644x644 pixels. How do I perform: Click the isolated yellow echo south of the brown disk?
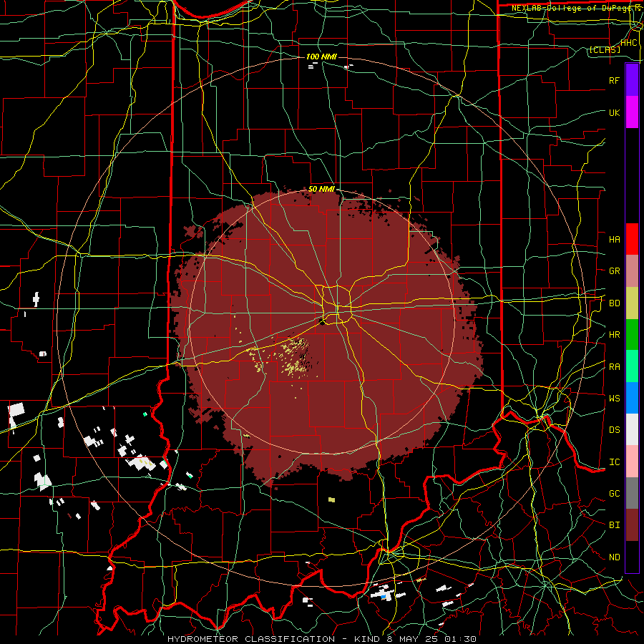(331, 500)
